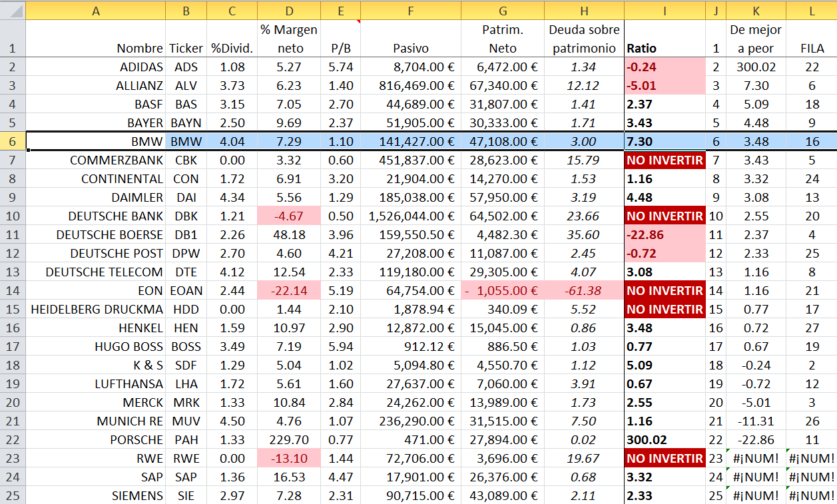This screenshot has width=837, height=504.
Task: Click SAP equity 26,376.00 €
Action: point(502,477)
